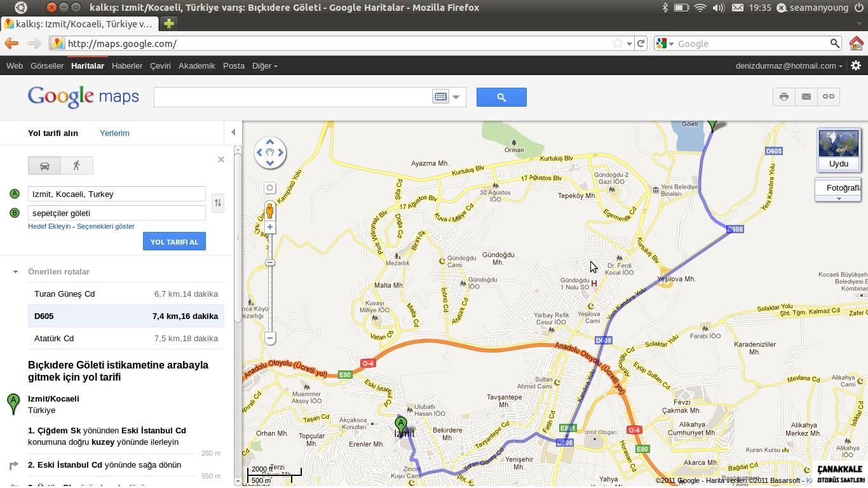
Task: Select the D605 route option
Action: click(x=126, y=316)
